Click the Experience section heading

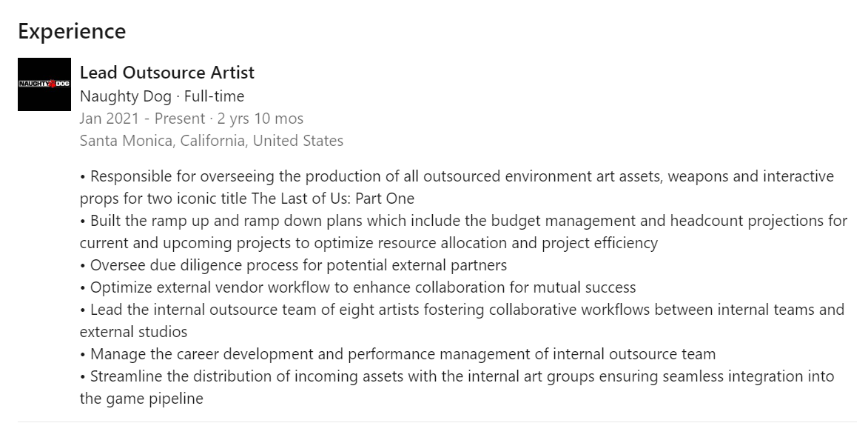72,32
